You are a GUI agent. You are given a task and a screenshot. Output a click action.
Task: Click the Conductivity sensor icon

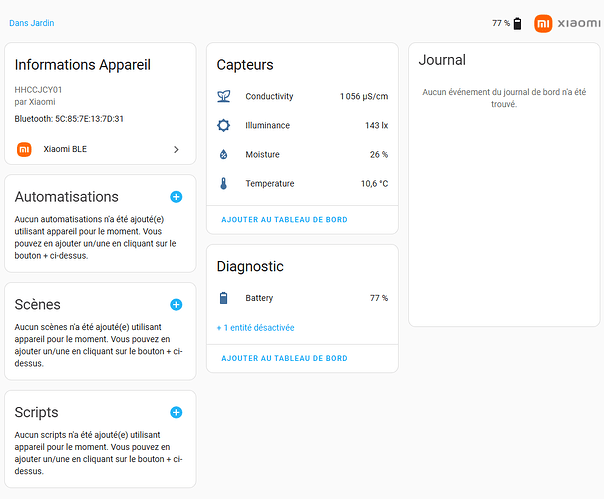click(223, 96)
